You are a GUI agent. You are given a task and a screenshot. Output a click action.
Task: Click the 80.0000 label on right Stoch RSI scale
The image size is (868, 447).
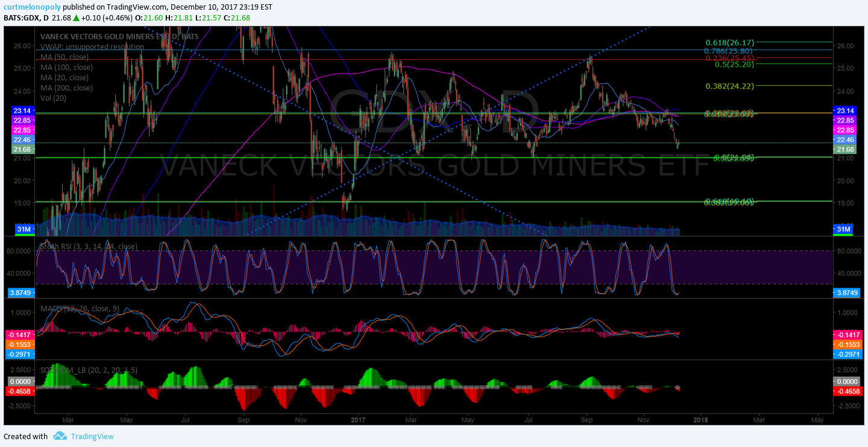[849, 250]
